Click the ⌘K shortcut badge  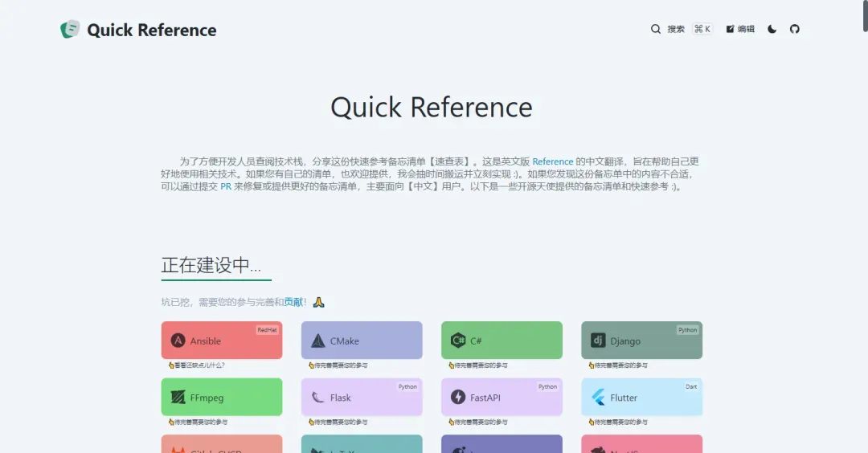(702, 29)
